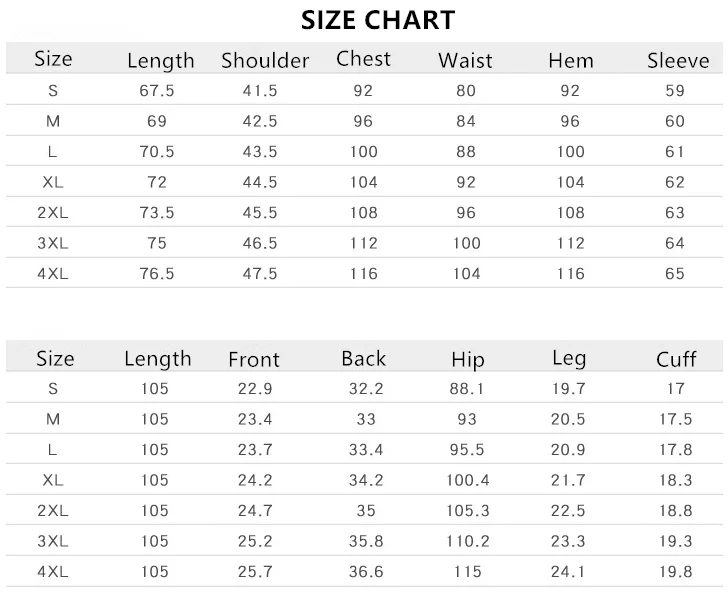Click the Front column header

click(254, 359)
